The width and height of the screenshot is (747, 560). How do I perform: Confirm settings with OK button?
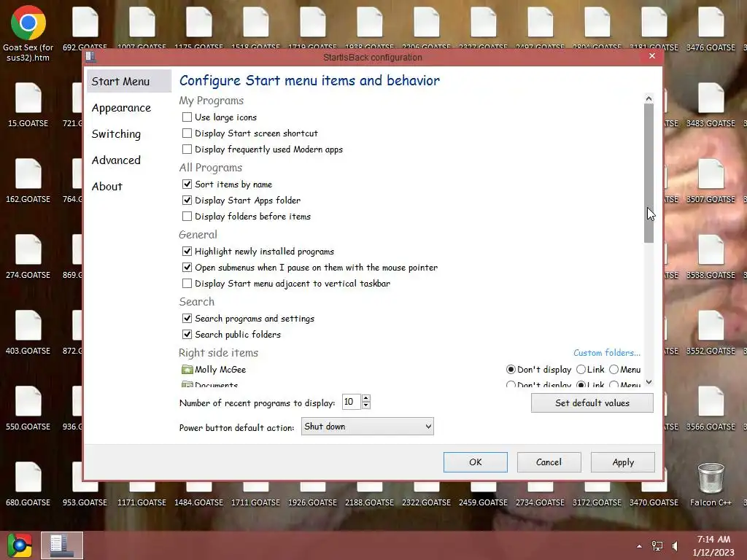476,462
